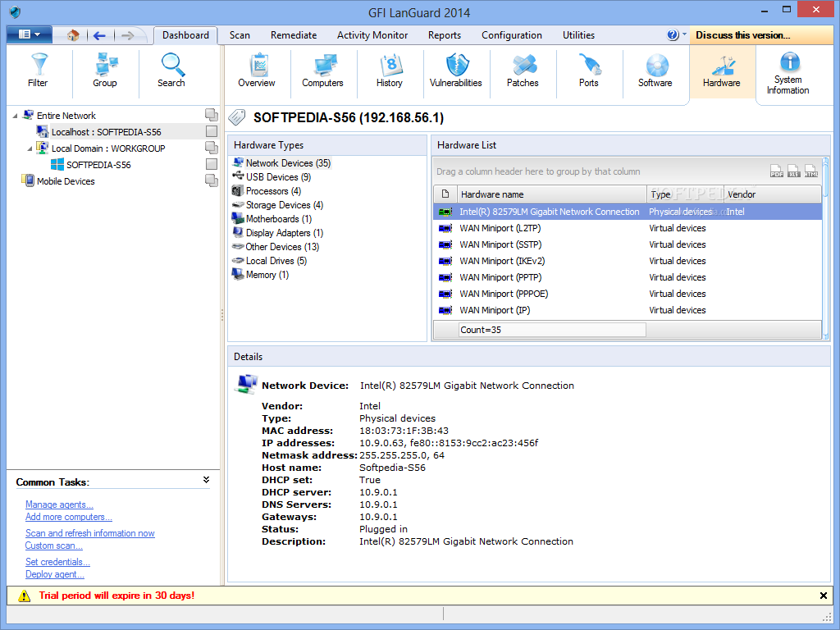
Task: Sort by the Vendor column header
Action: point(772,194)
